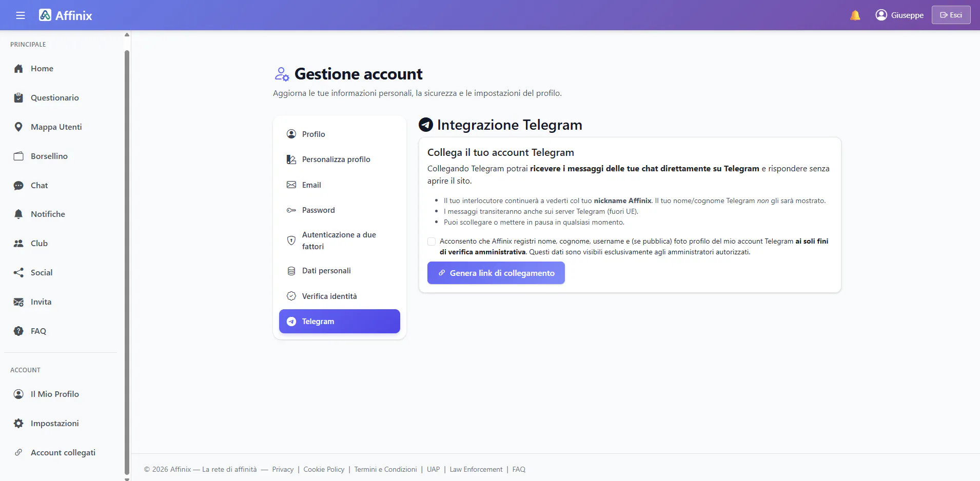The image size is (980, 481).
Task: Open the FAQ link in footer
Action: [x=519, y=469]
